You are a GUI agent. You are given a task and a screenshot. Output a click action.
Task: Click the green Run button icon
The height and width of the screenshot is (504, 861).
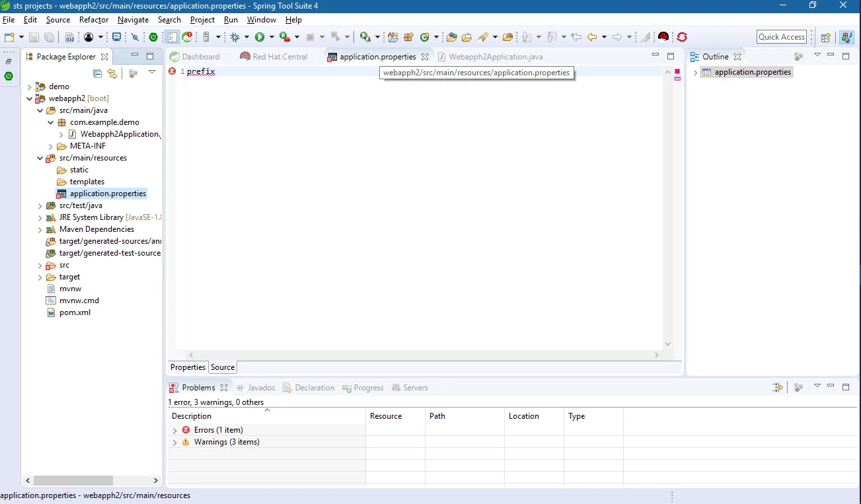click(260, 37)
